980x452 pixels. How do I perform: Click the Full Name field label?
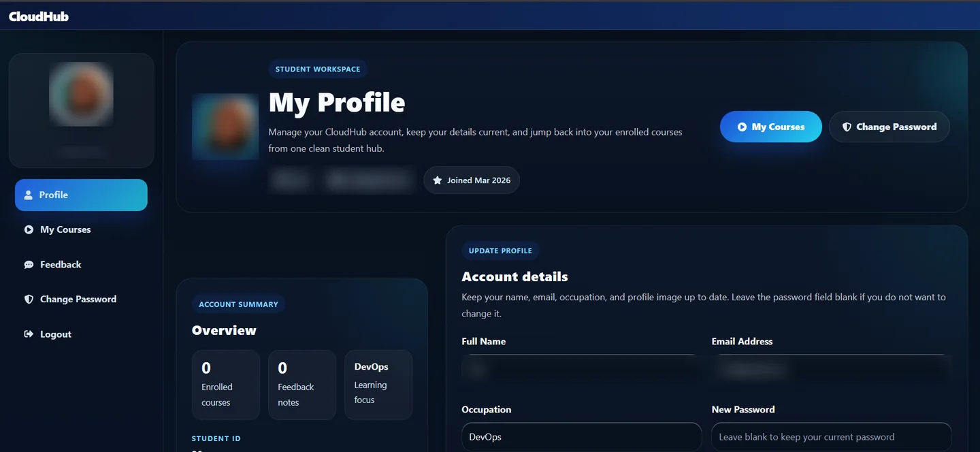click(484, 342)
